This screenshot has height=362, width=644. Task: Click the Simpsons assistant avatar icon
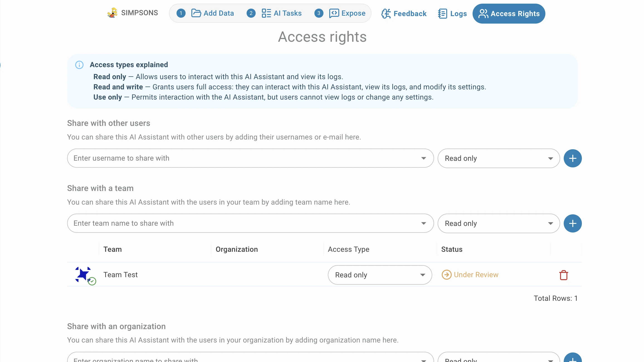tap(112, 13)
